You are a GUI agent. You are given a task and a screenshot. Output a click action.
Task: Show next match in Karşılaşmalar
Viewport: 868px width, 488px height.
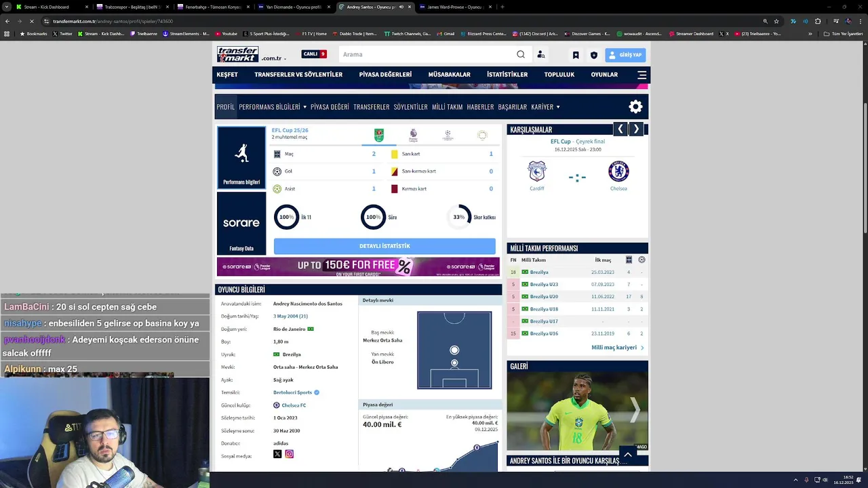pos(636,129)
